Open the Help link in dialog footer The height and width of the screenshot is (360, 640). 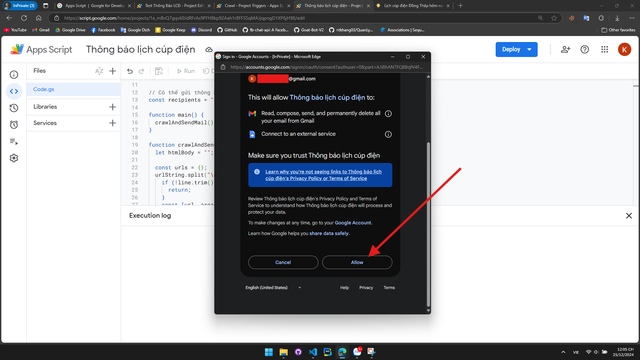click(344, 288)
